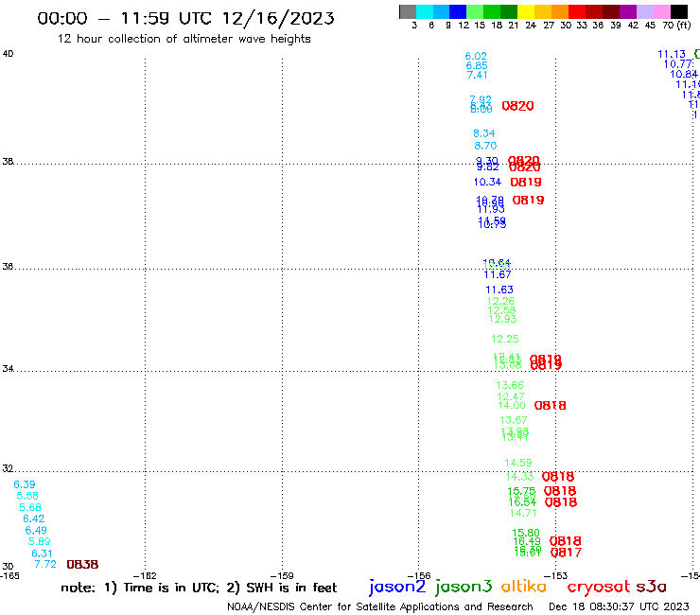This screenshot has height=615, width=700.
Task: Click the wave height value 13.67
Action: [x=514, y=420]
